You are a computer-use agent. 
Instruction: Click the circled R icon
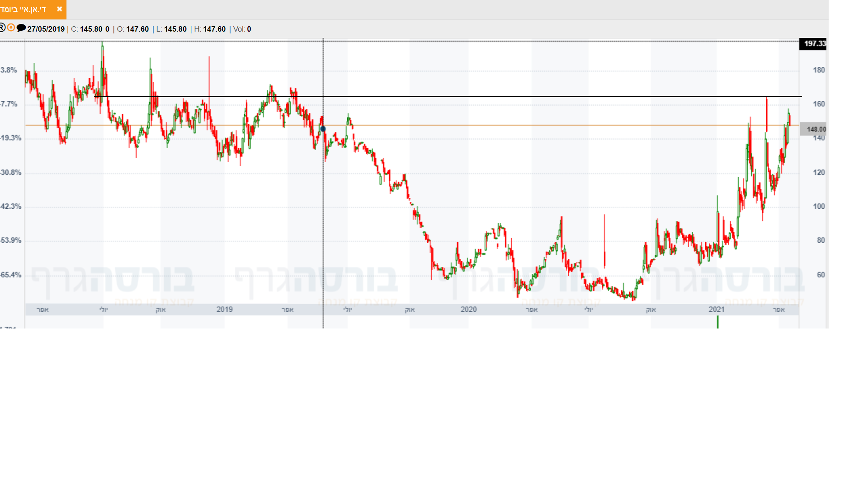2,28
